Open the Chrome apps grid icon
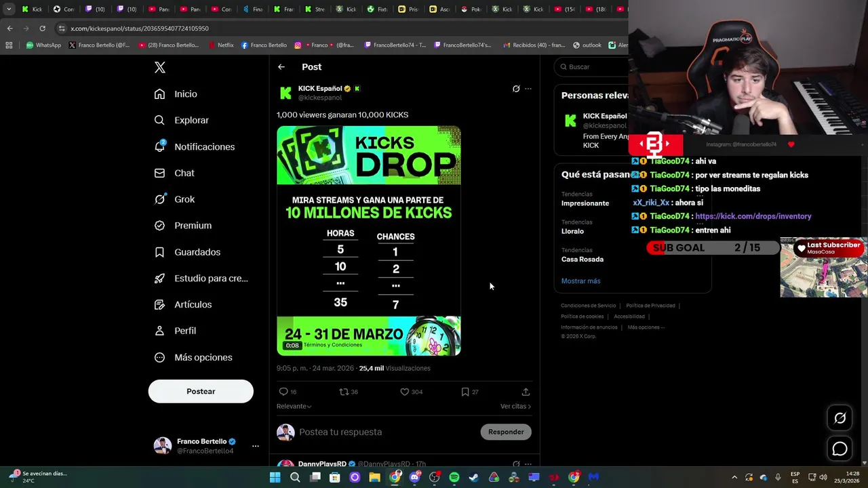This screenshot has width=868, height=488. 9,45
